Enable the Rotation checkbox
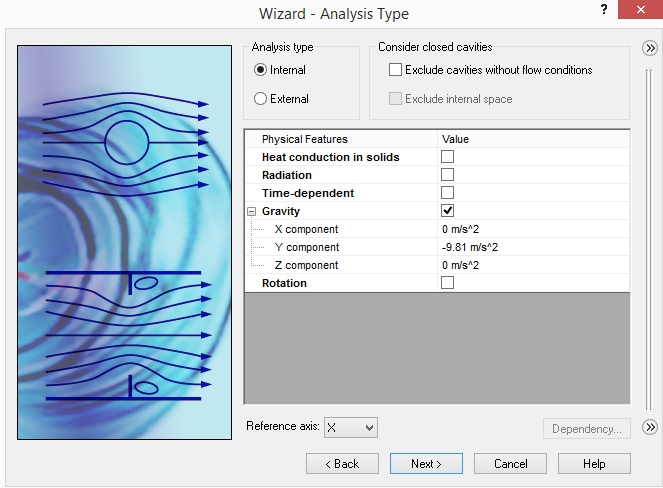Viewport: 663px width, 488px height. tap(447, 282)
